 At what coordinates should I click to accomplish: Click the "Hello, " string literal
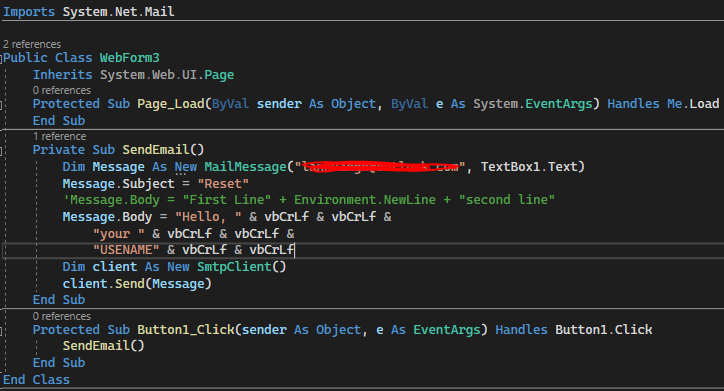[208, 217]
